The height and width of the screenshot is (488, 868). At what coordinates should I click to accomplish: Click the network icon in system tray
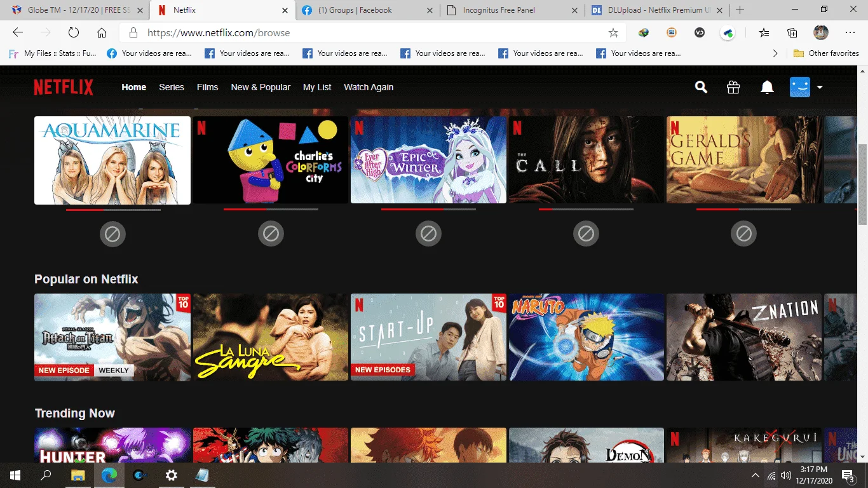coord(771,475)
